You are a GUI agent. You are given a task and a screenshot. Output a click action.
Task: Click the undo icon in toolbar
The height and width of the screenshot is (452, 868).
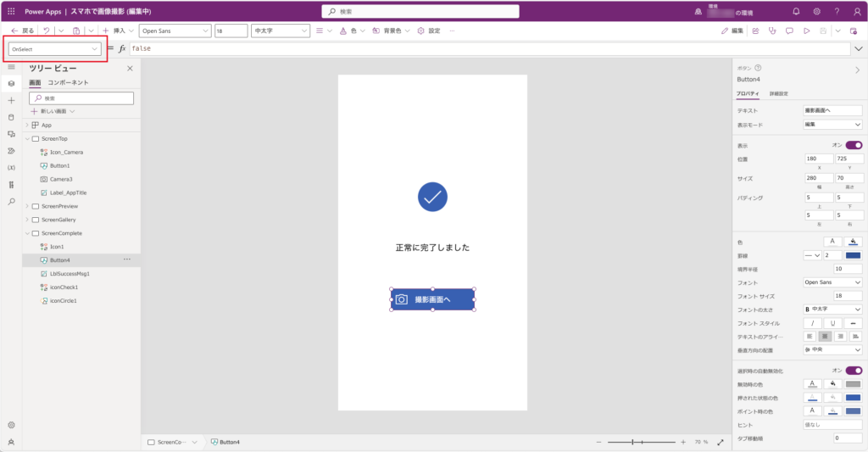click(x=47, y=31)
